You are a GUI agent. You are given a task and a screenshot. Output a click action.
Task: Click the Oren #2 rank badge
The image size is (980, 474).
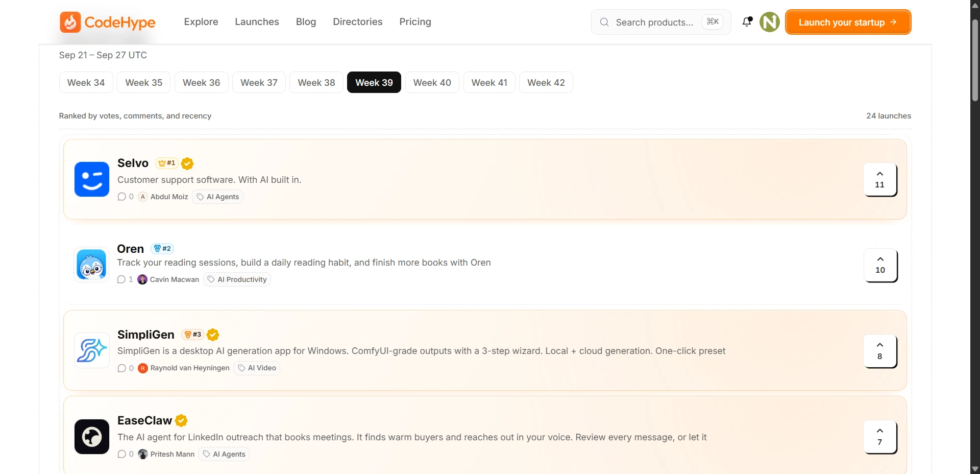[162, 249]
